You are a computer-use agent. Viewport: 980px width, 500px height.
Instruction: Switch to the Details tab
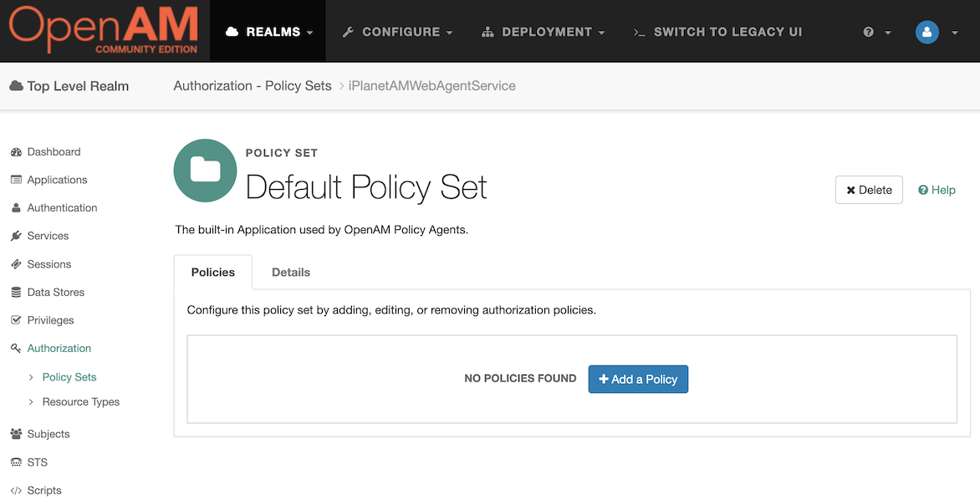click(291, 272)
